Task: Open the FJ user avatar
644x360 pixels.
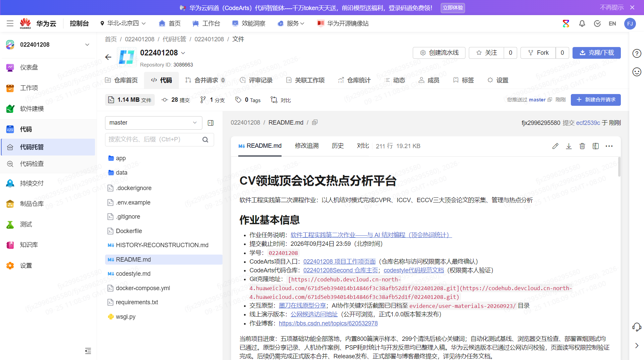Action: [630, 24]
